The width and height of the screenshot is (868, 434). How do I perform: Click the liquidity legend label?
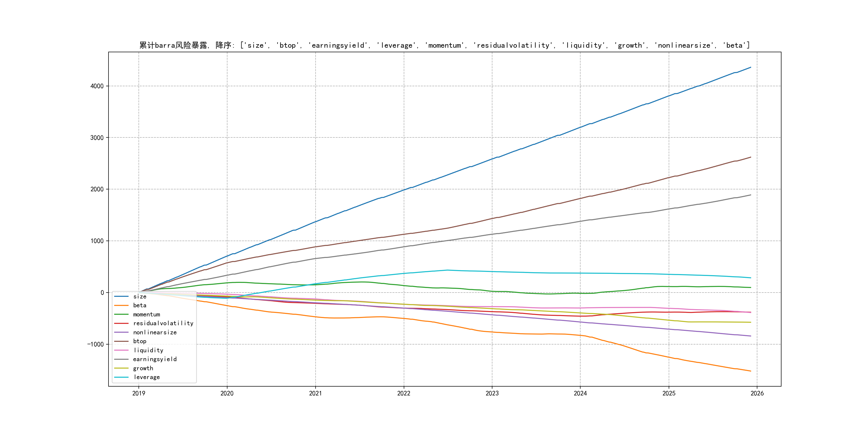pos(148,350)
